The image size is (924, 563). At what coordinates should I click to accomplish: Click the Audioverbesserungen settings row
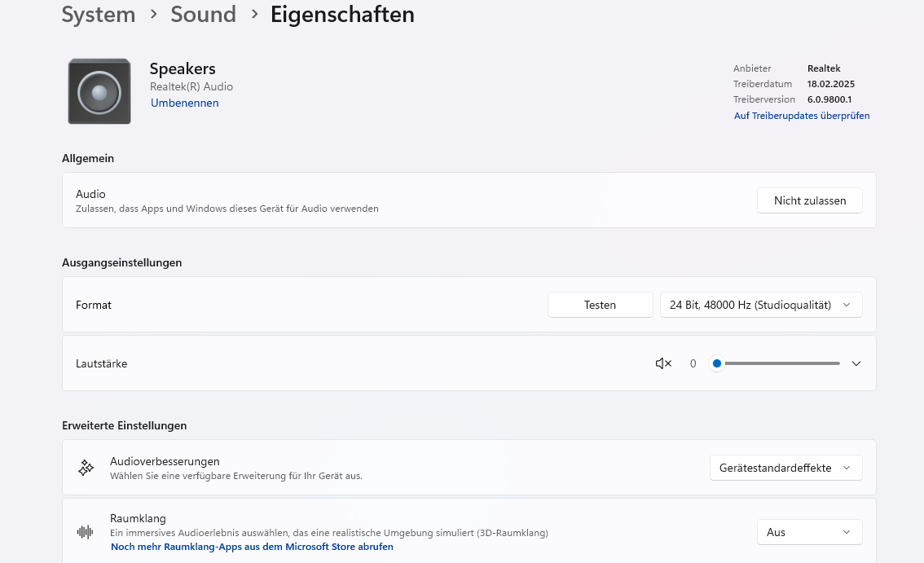pyautogui.click(x=469, y=468)
